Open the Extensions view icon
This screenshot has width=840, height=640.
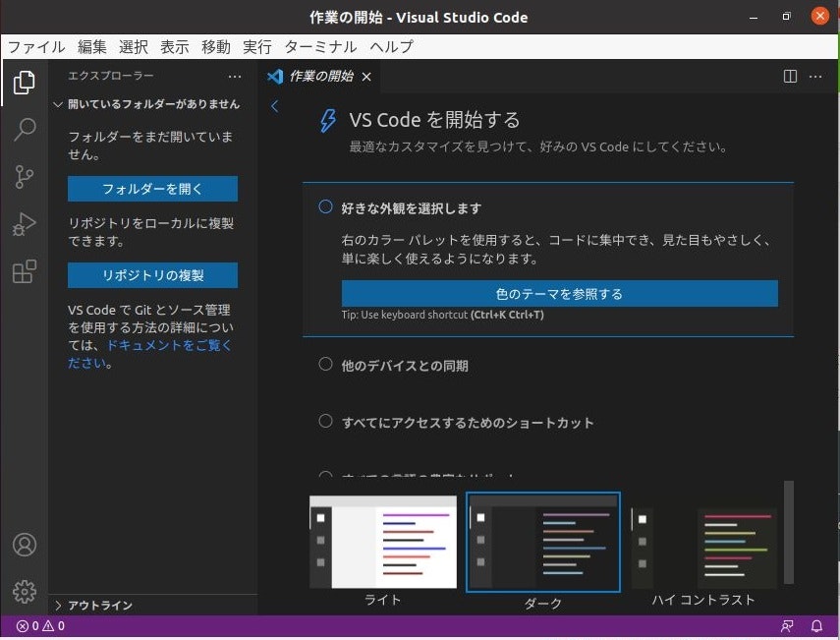(25, 271)
